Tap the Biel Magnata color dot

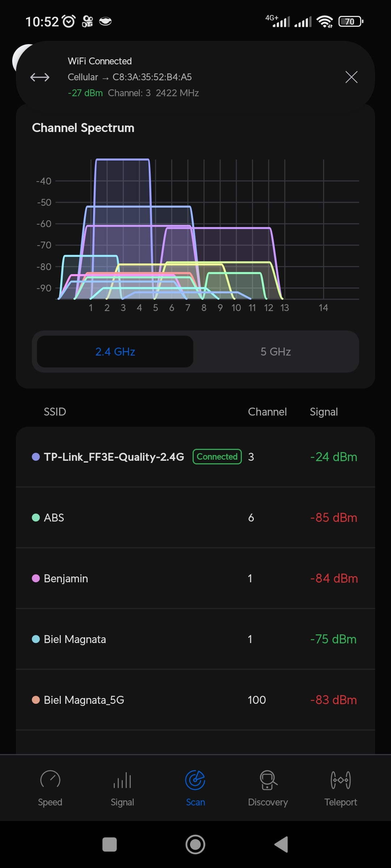coord(36,639)
